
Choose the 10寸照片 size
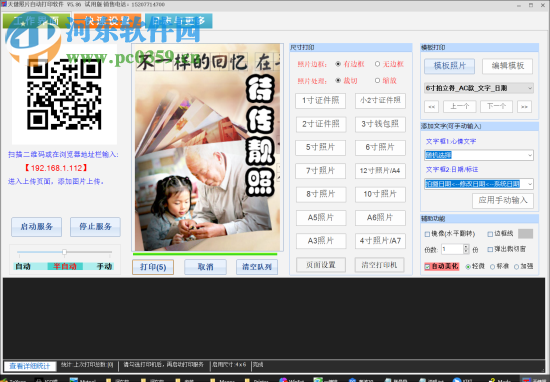pyautogui.click(x=381, y=194)
